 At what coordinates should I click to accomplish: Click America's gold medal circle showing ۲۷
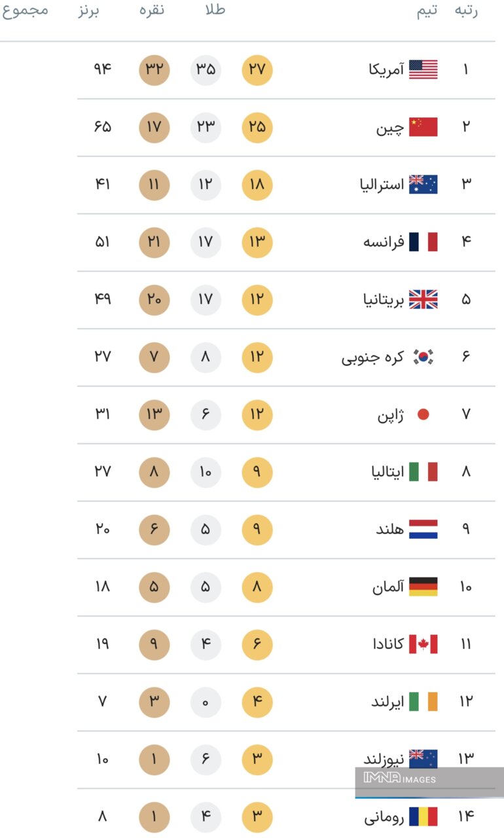pos(257,69)
